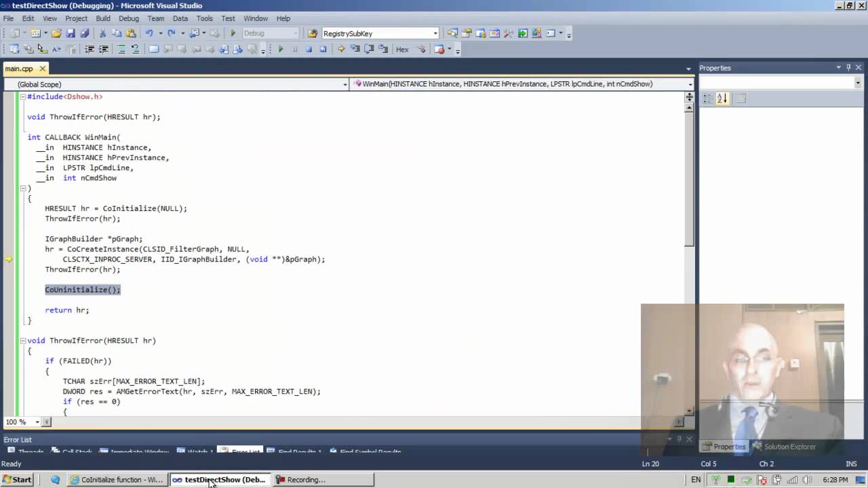The width and height of the screenshot is (868, 488).
Task: Click Increase Indent icon
Action: (x=104, y=49)
